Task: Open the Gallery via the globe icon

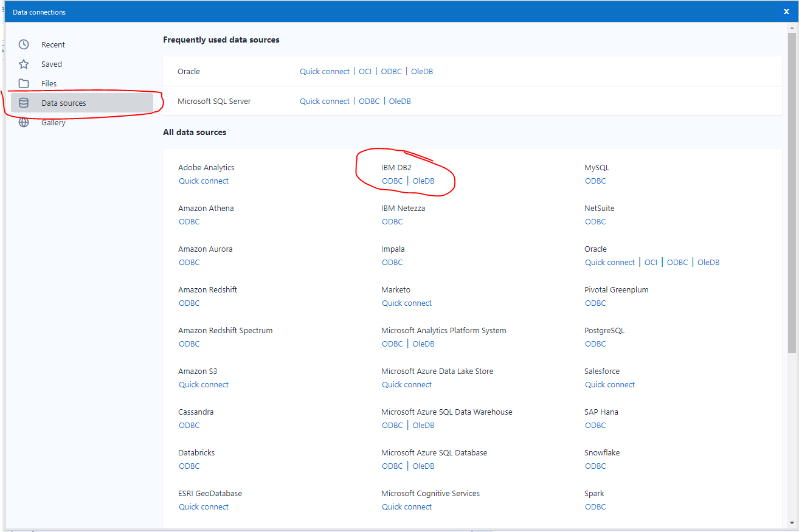Action: (x=23, y=122)
